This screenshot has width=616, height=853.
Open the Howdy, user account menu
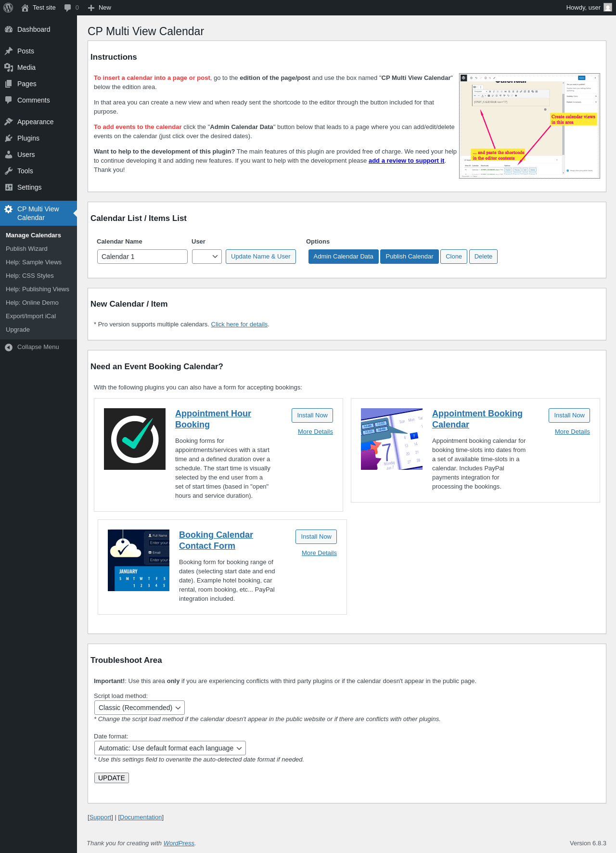pos(589,8)
